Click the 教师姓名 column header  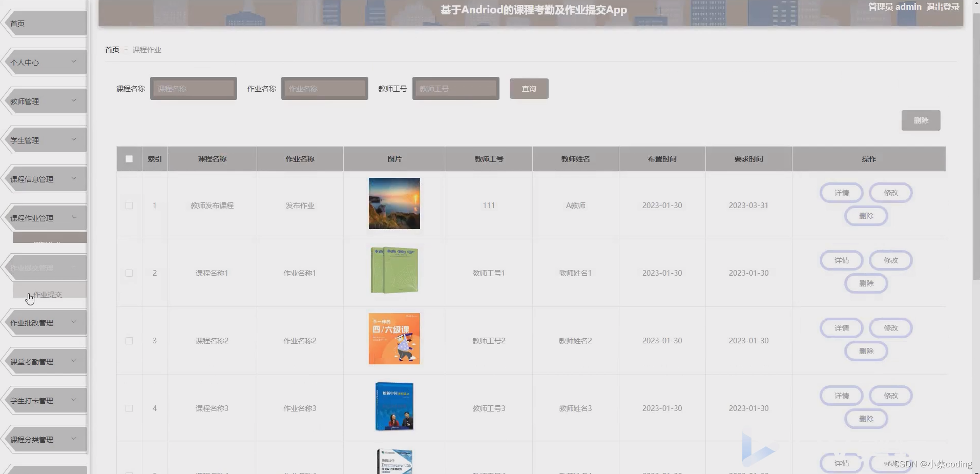point(575,159)
